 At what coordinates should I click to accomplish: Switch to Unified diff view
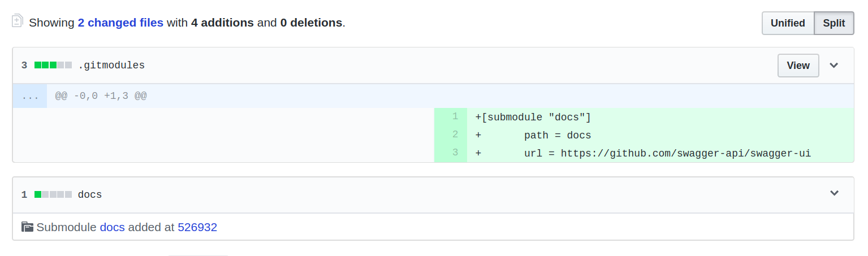point(787,23)
